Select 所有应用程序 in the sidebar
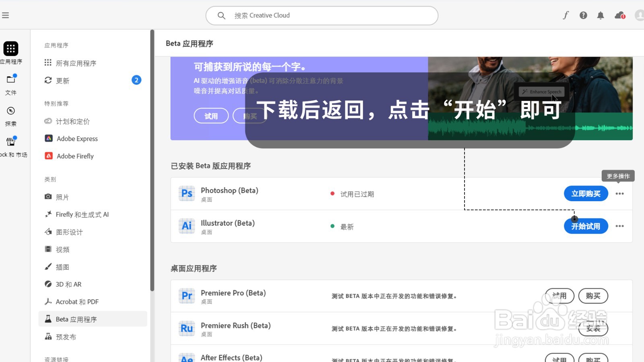This screenshot has height=362, width=644. pyautogui.click(x=76, y=63)
